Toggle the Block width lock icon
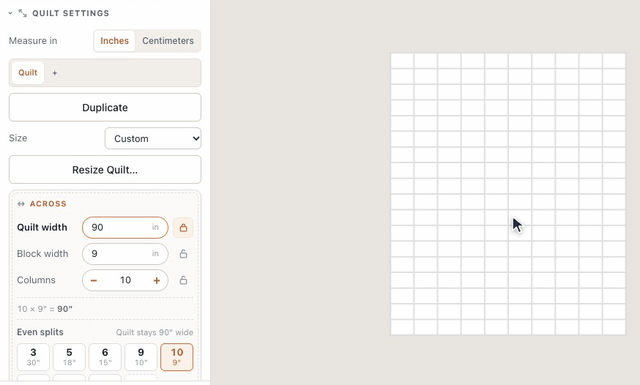Image resolution: width=640 pixels, height=385 pixels. (183, 254)
